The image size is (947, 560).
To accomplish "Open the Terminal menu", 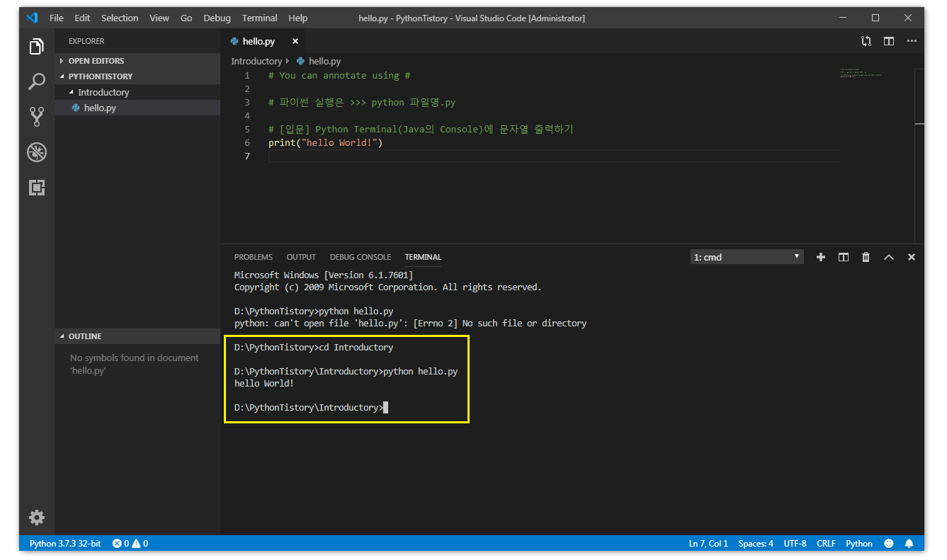I will (x=260, y=18).
